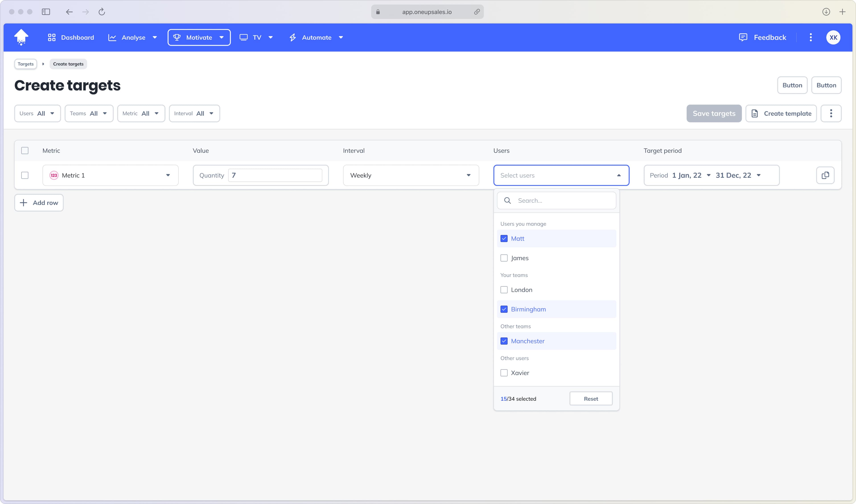
Task: Click the Value column header
Action: click(201, 150)
